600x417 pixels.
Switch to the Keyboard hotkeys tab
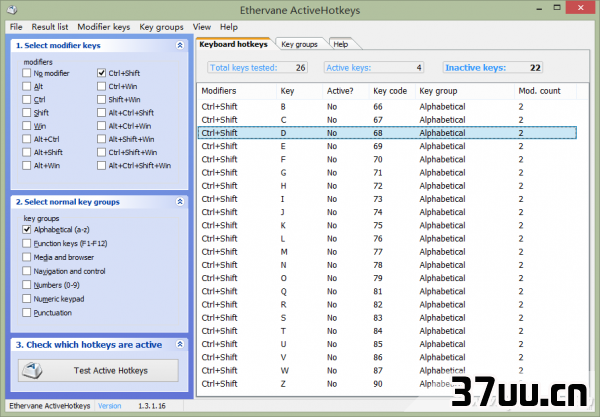[x=233, y=44]
